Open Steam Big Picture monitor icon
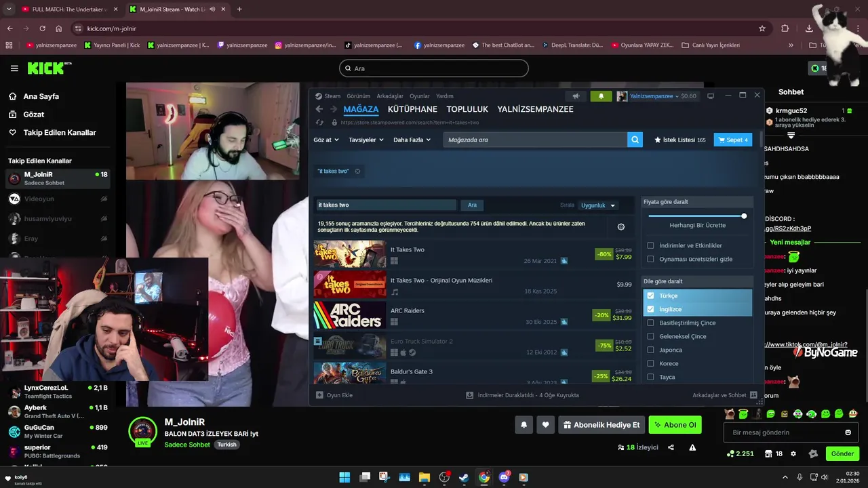The width and height of the screenshot is (868, 488). (711, 96)
